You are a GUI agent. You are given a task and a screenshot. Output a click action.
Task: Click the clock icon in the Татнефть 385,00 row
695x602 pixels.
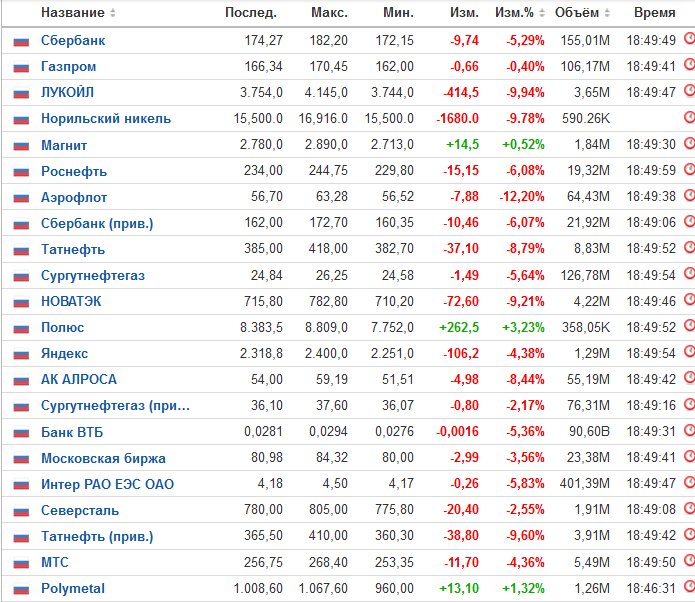pyautogui.click(x=689, y=247)
